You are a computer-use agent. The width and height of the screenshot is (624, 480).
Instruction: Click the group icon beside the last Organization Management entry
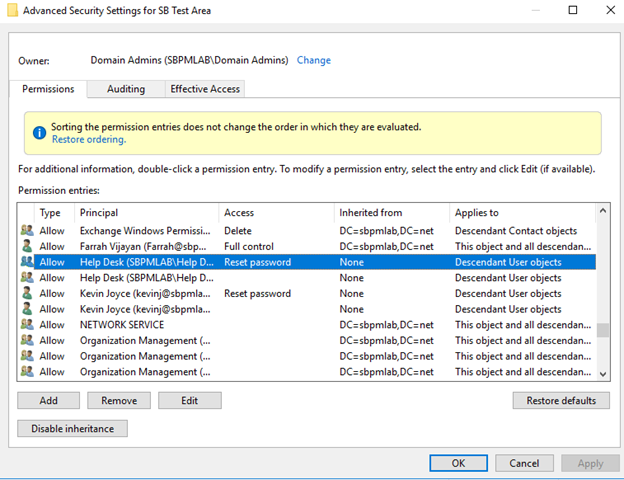[27, 371]
